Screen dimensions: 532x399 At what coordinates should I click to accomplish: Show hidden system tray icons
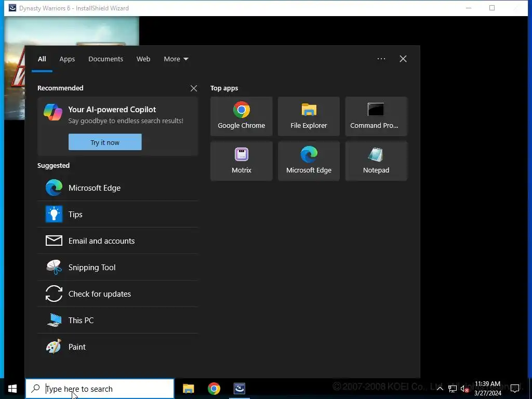[440, 389]
